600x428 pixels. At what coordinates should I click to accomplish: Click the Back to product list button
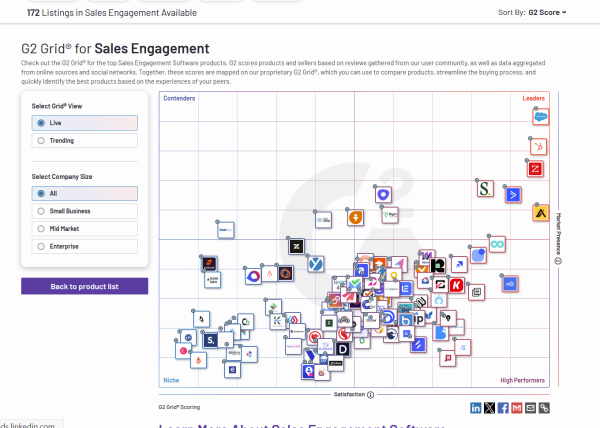click(84, 287)
